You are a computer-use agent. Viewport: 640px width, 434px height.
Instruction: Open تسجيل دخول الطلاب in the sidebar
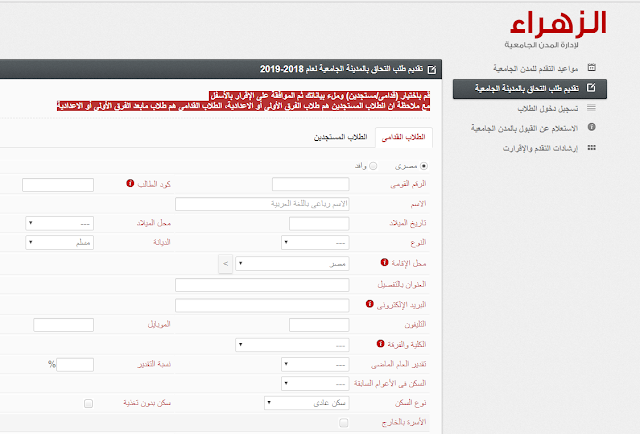click(x=548, y=109)
